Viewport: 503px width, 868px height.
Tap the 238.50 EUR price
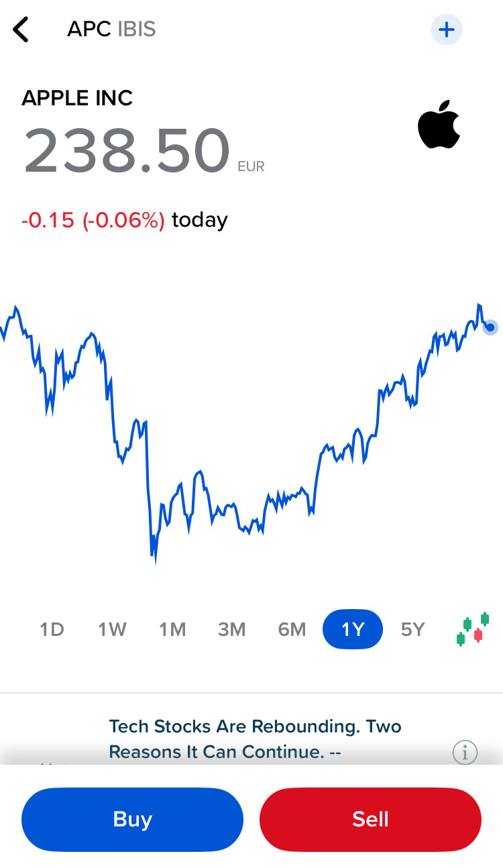[x=127, y=150]
